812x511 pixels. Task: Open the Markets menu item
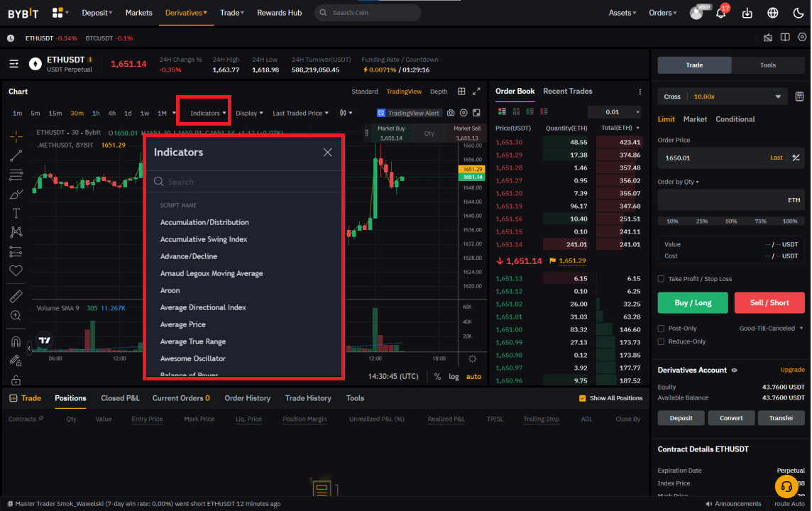click(139, 13)
